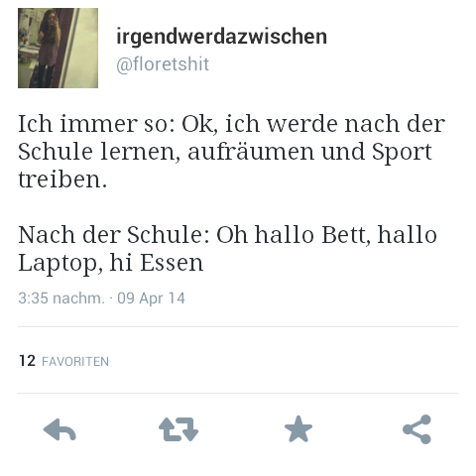476x476 pixels.
Task: Reply to the tweet with arrow icon
Action: [x=59, y=429]
